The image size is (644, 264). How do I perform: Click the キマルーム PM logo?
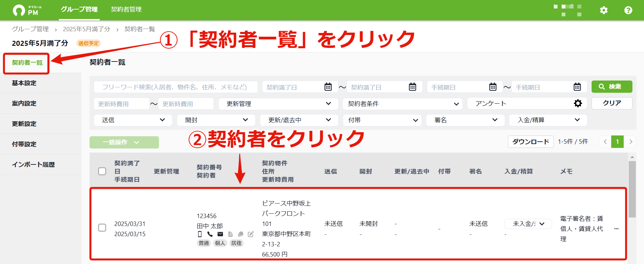tap(27, 10)
